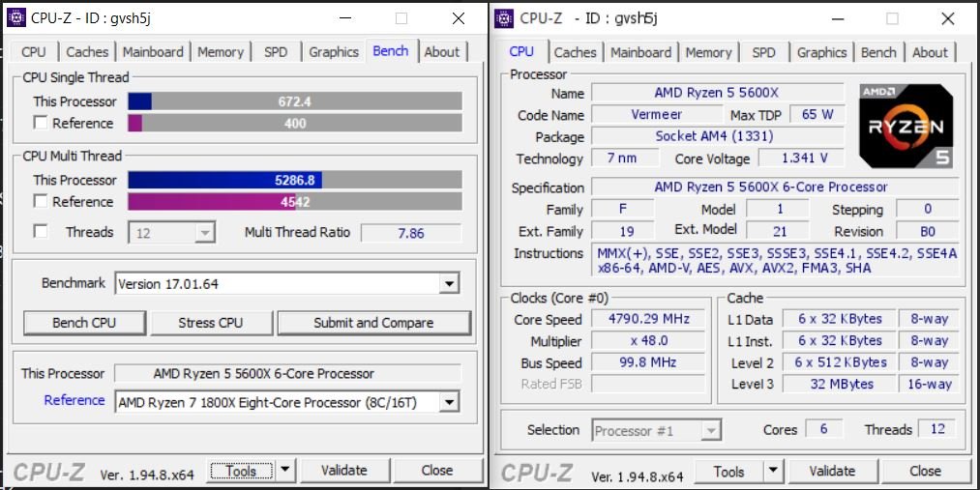Screen dimensions: 980x490
Task: Click the Threads count value 12 in right window
Action: (x=936, y=429)
